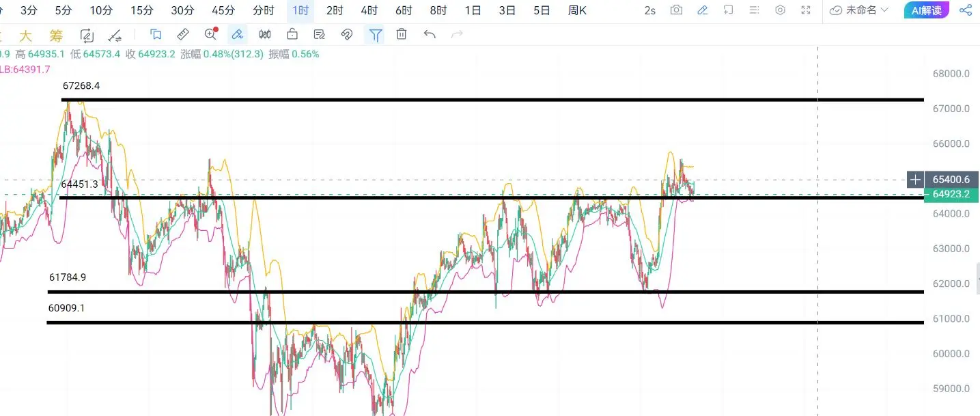The height and width of the screenshot is (416, 980).
Task: Change to the 1日 daily chart
Action: point(473,10)
